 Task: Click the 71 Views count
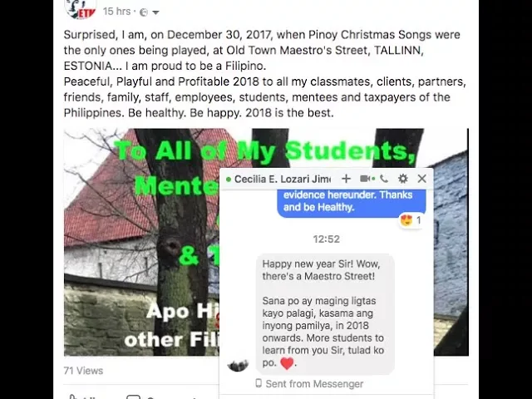pyautogui.click(x=83, y=371)
